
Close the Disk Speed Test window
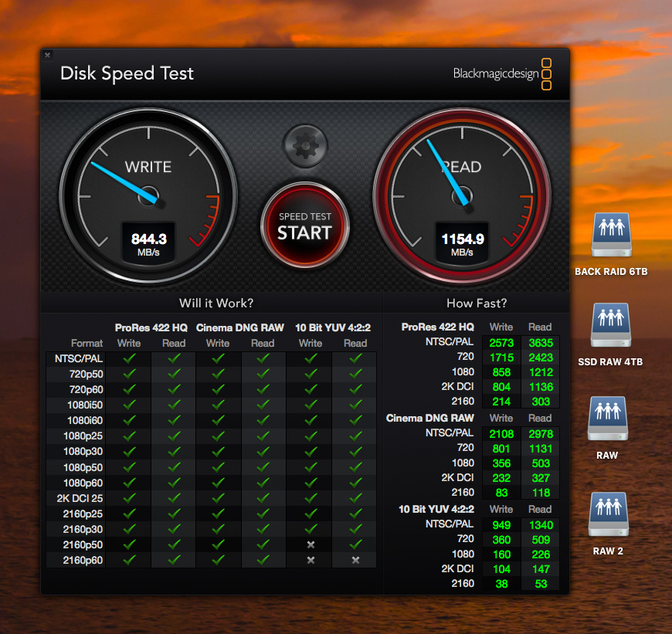pos(48,55)
